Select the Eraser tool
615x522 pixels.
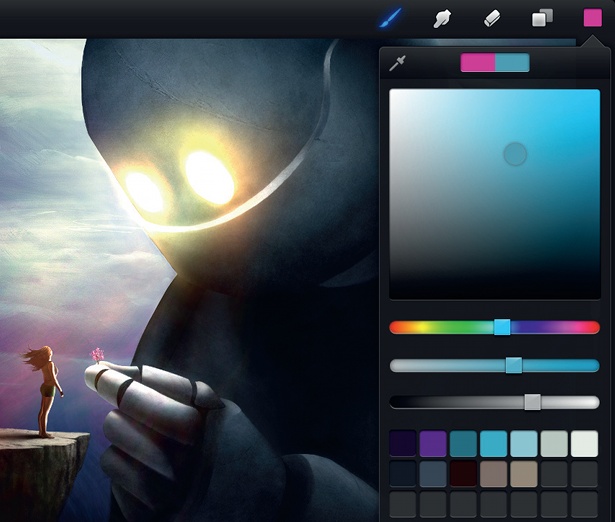492,18
